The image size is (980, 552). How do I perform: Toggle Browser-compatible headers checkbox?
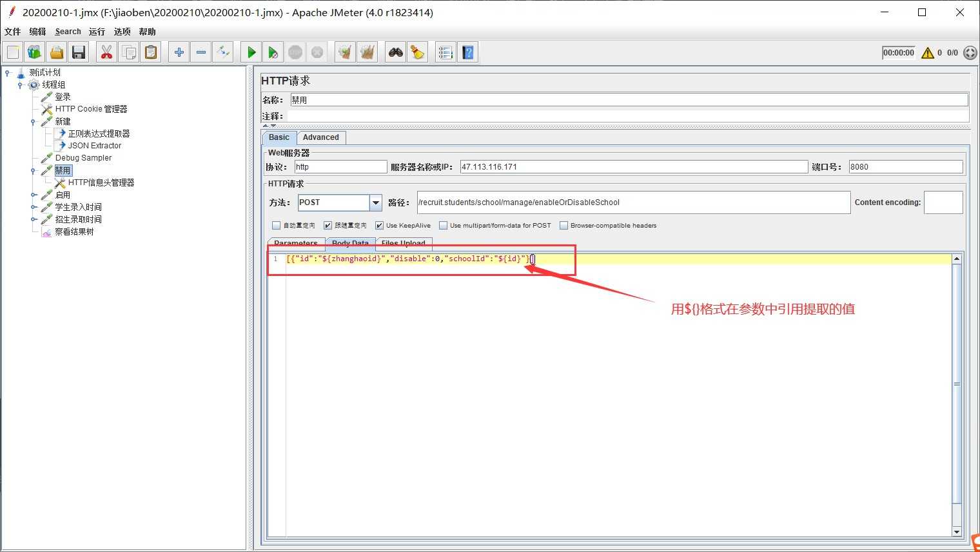(x=563, y=226)
